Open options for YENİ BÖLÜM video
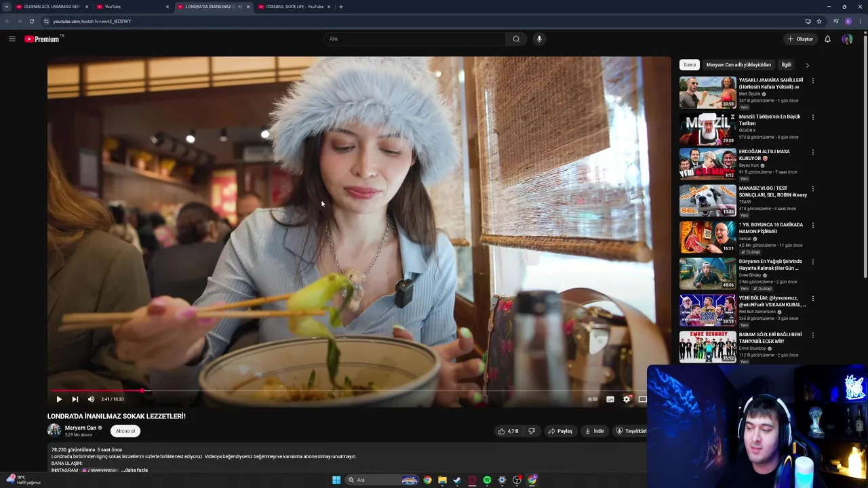The width and height of the screenshot is (868, 488). [812, 299]
